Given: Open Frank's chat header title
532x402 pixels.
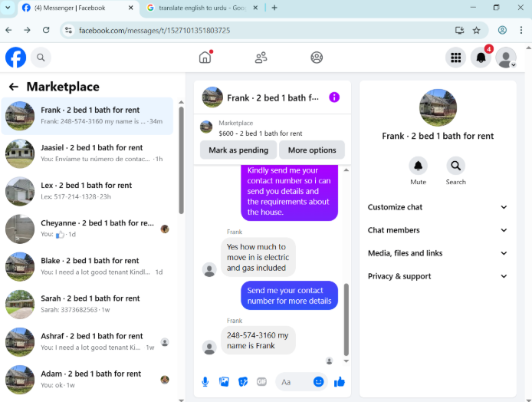Looking at the screenshot, I should (272, 98).
